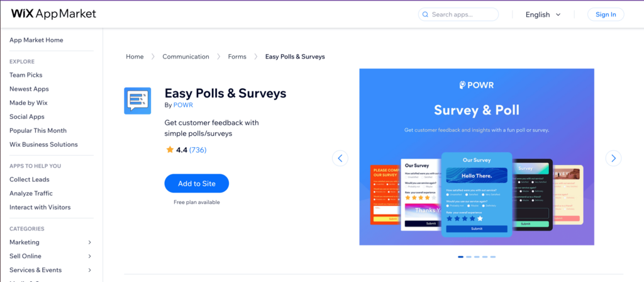Open Team Picks in sidebar
644x282 pixels.
pyautogui.click(x=26, y=75)
